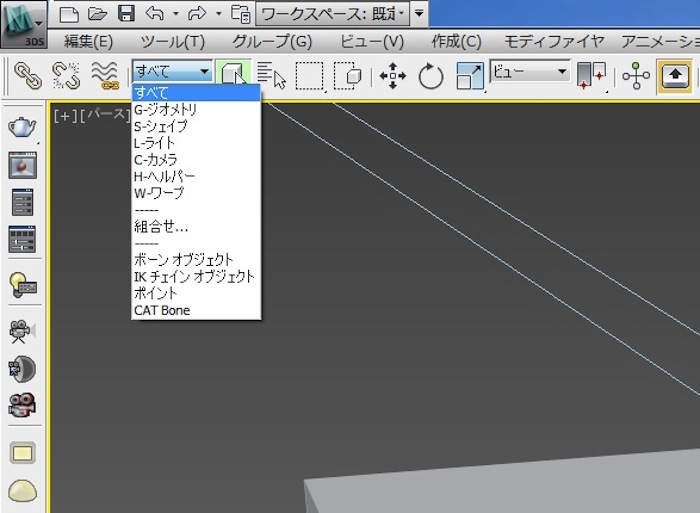700x513 pixels.
Task: Open the ビュー reference coordinate dropdown
Action: 529,72
